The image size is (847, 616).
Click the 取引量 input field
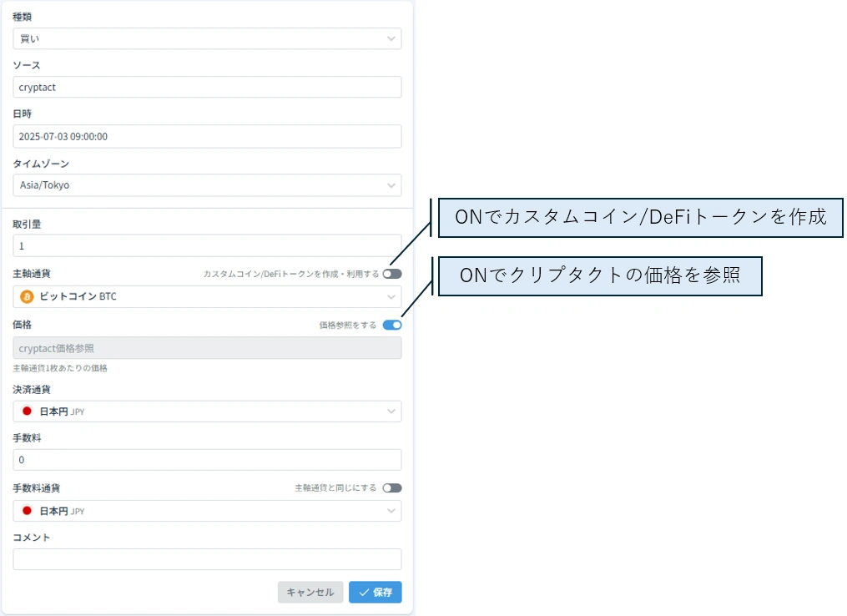click(x=207, y=245)
